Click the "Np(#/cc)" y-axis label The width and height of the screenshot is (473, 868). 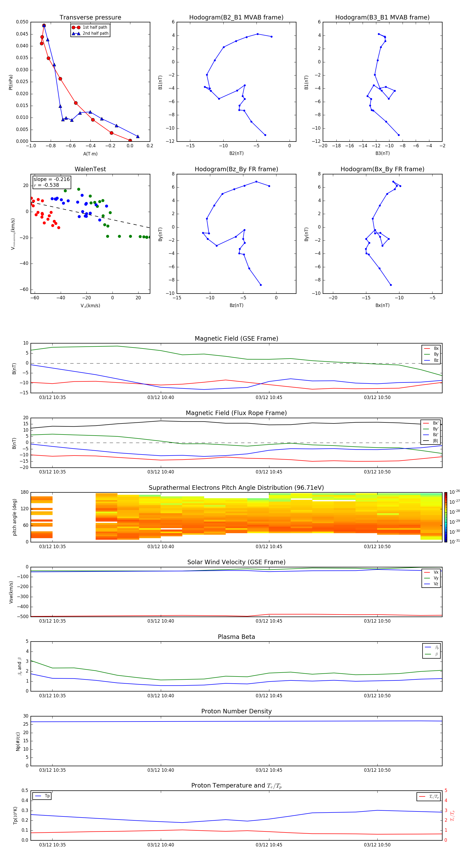(18, 741)
